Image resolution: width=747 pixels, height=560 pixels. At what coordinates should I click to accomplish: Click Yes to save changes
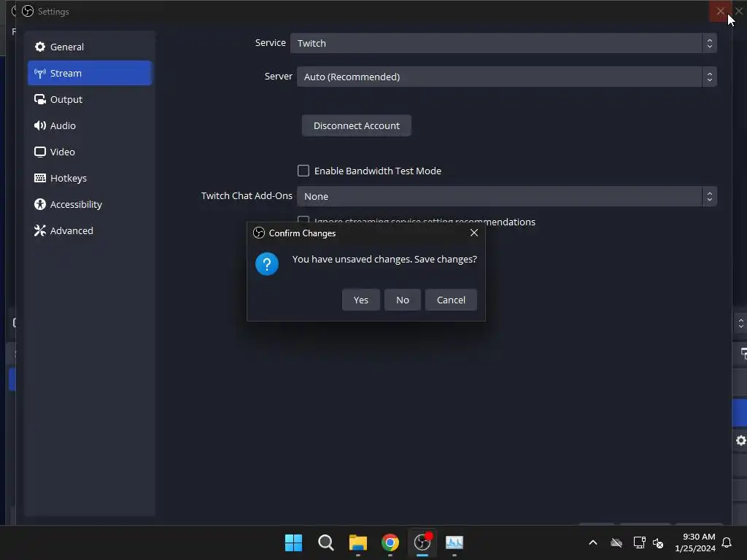pyautogui.click(x=360, y=300)
